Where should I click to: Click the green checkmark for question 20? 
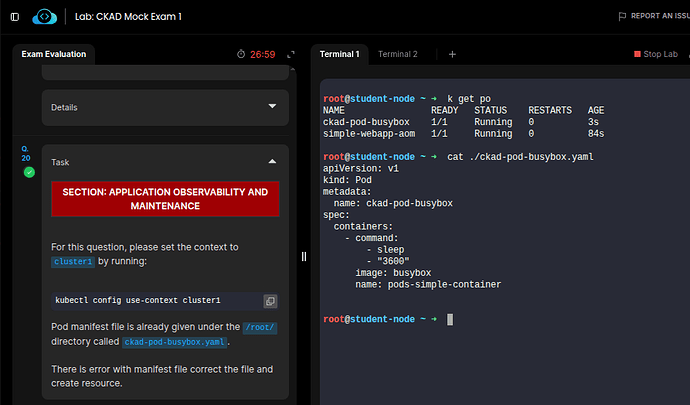pos(29,172)
